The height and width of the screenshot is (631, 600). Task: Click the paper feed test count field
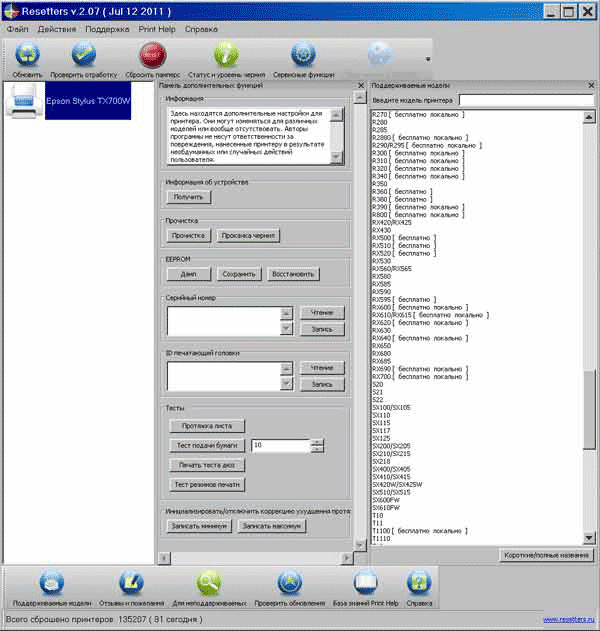281,445
